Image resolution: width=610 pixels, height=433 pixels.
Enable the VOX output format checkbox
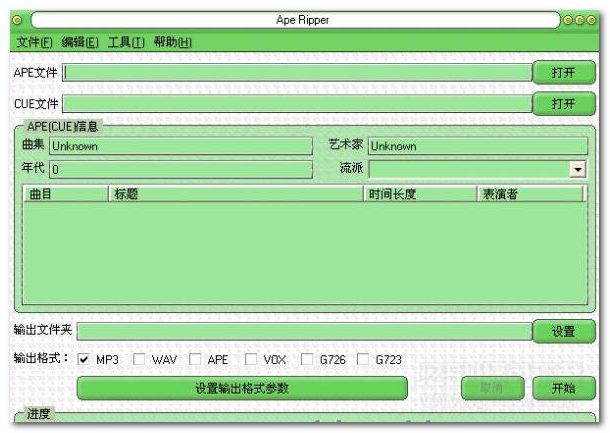pyautogui.click(x=251, y=359)
